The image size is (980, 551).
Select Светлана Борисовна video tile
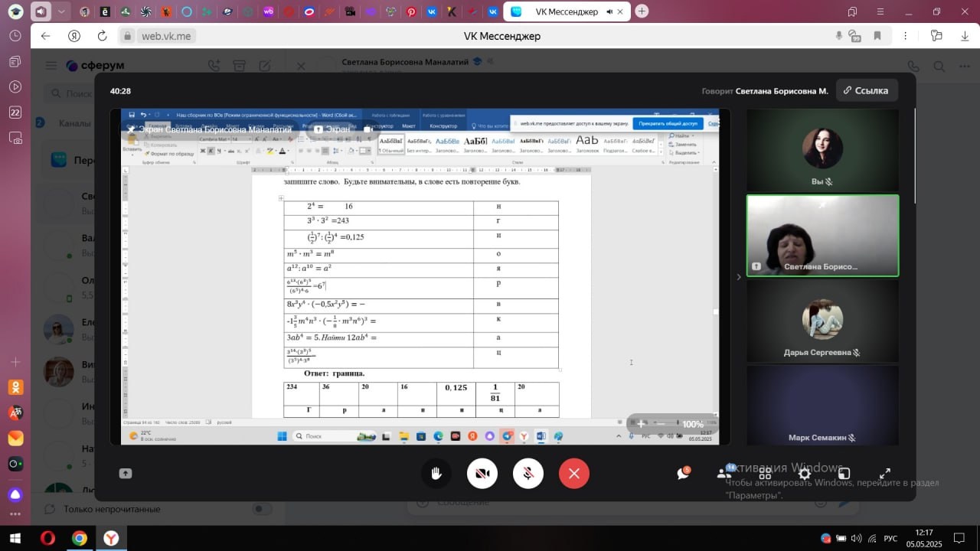pyautogui.click(x=822, y=235)
